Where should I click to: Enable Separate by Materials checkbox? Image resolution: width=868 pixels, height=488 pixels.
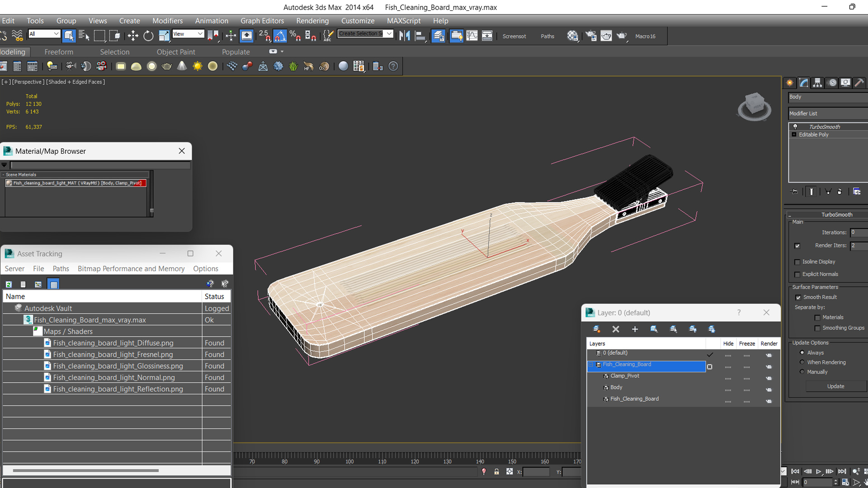817,318
